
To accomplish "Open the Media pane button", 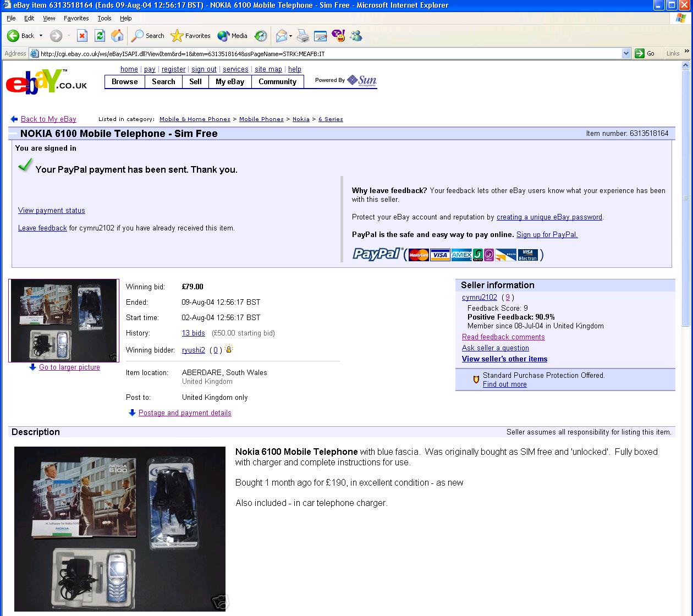I will pos(232,36).
